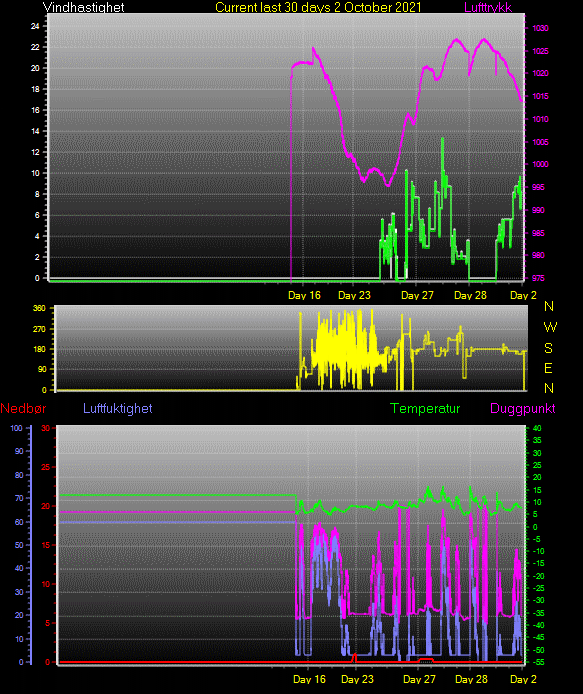Click the Nedbør legend label
Image resolution: width=583 pixels, height=694 pixels.
point(23,408)
